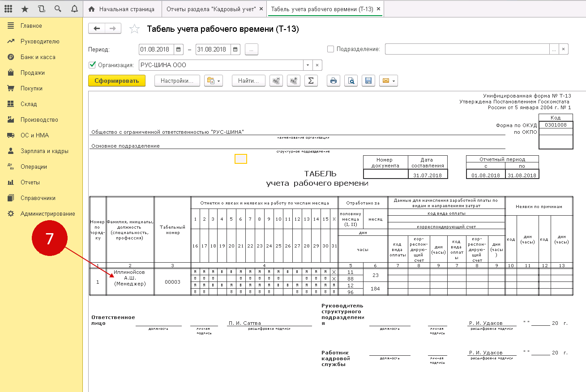Click the save diskette icon
Viewport: 586px width, 392px height.
point(368,81)
